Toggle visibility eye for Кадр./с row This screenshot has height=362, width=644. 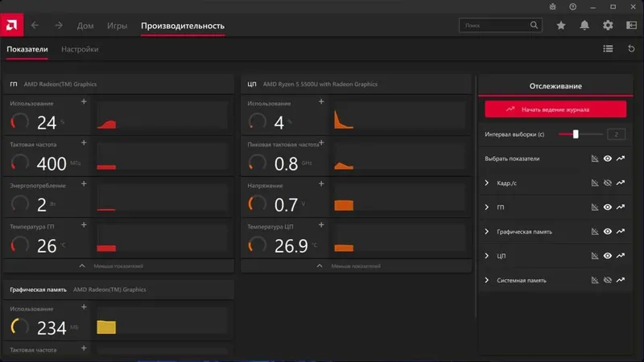[x=608, y=183]
